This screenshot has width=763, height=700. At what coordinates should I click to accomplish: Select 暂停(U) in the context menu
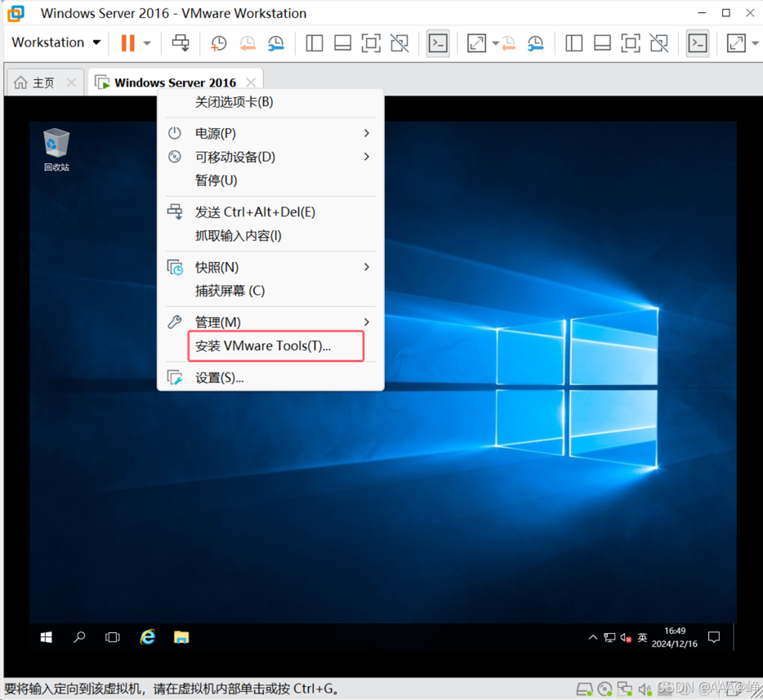[x=270, y=180]
